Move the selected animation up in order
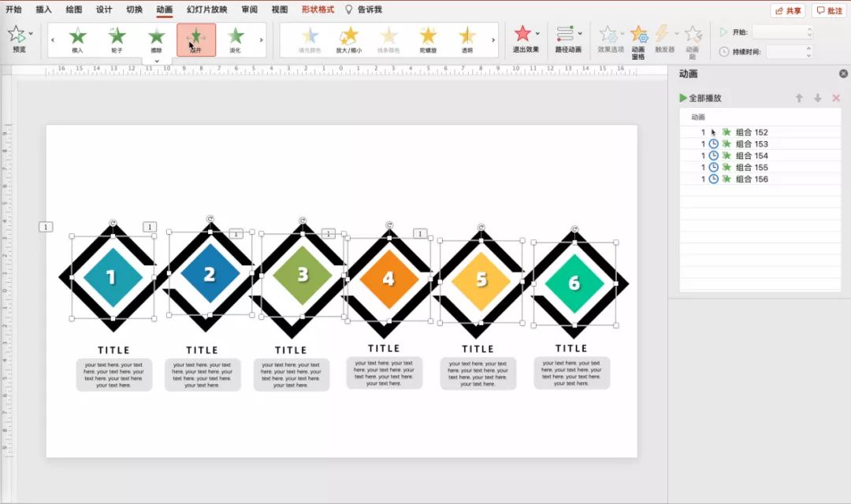The height and width of the screenshot is (504, 851). (799, 98)
